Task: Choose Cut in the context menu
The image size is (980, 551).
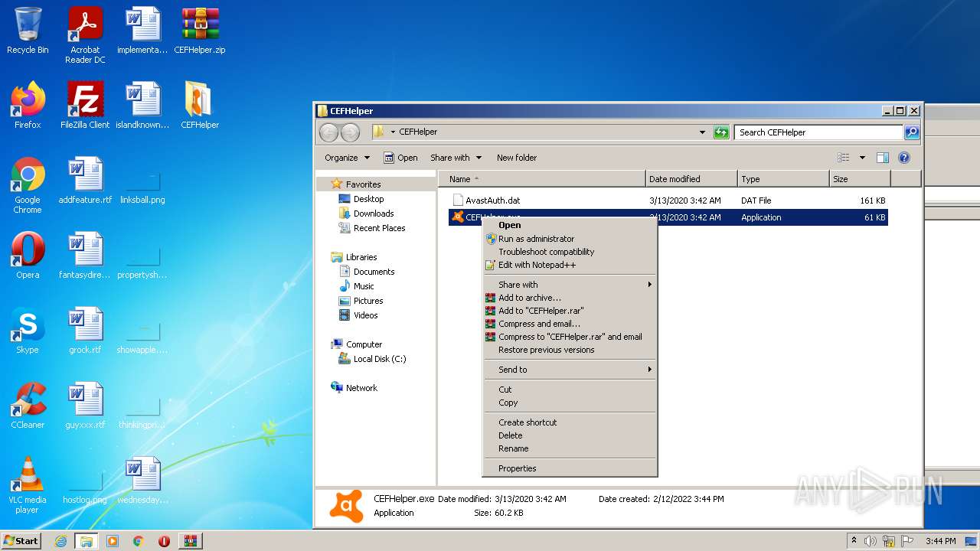Action: 570,390
